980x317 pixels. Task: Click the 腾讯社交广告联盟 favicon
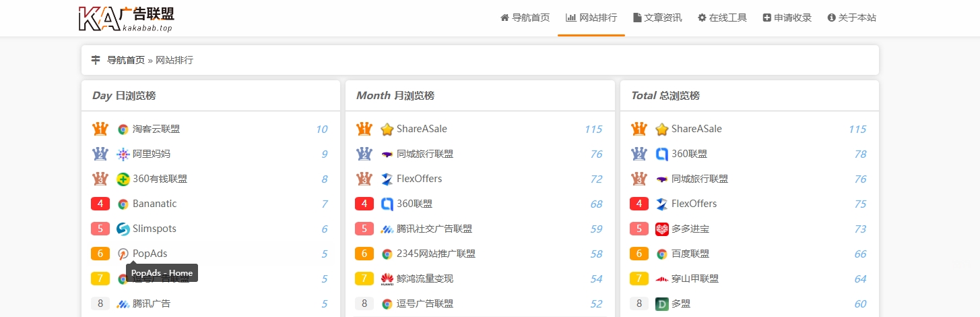pos(387,229)
